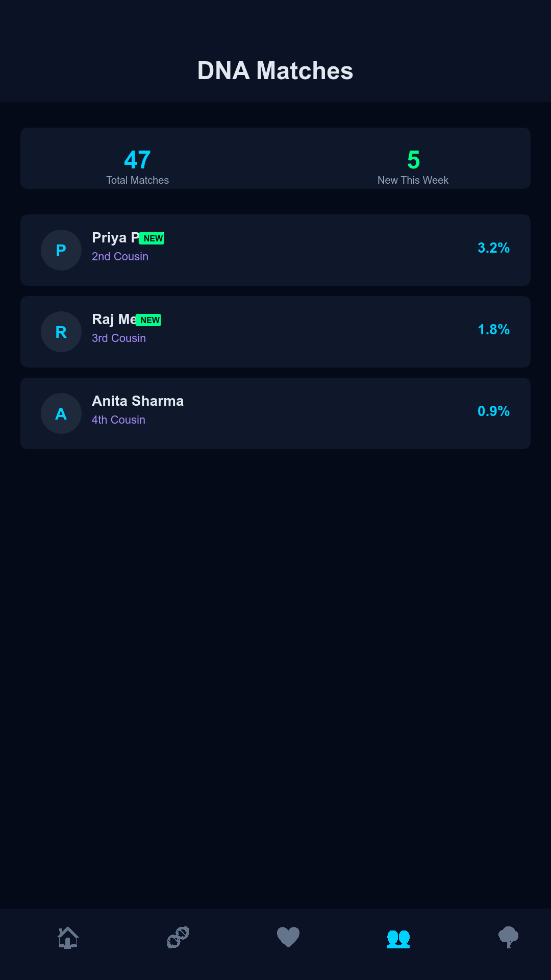Screen dimensions: 551x980
Task: Click the NEW badge beside Priya
Action: (x=153, y=238)
